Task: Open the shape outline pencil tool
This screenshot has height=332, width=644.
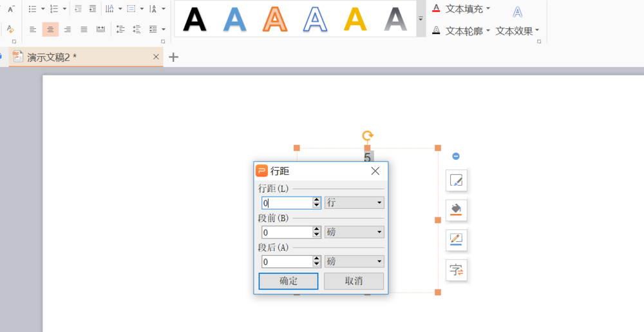Action: click(457, 240)
